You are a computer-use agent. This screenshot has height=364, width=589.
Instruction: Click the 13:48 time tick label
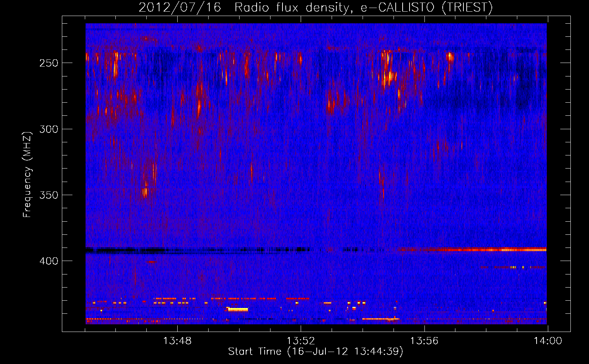click(177, 341)
